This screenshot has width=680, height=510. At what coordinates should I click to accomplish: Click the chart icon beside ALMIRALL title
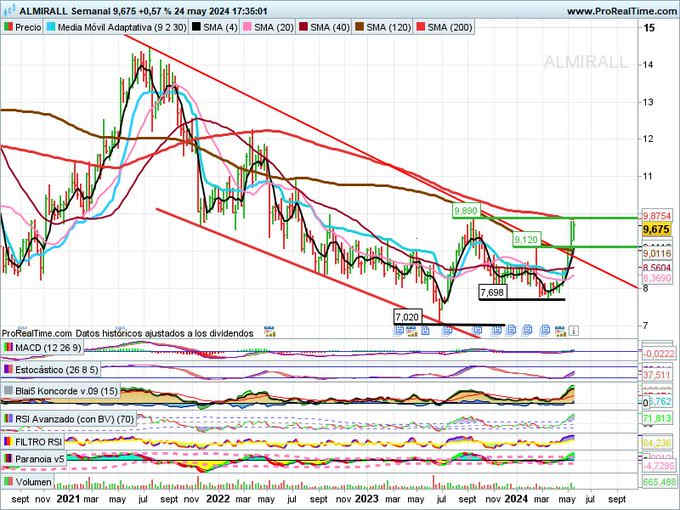[9, 10]
